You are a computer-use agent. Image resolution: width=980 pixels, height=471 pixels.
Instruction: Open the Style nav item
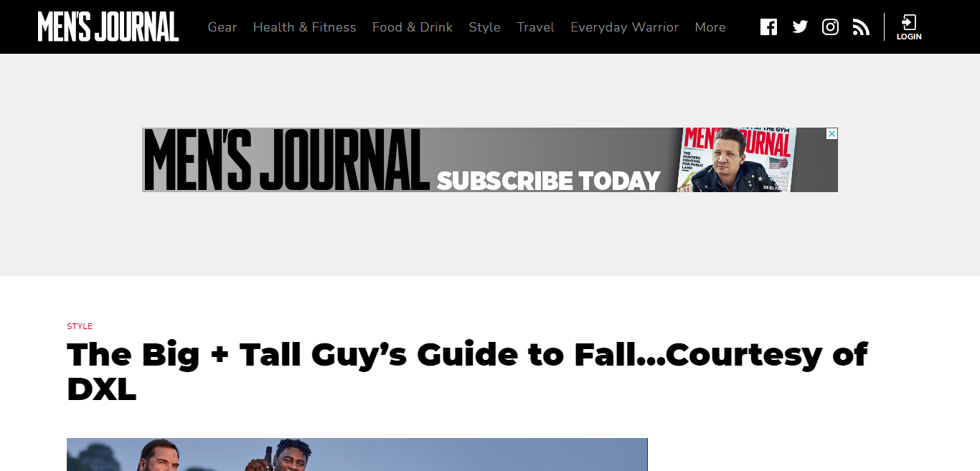(485, 27)
